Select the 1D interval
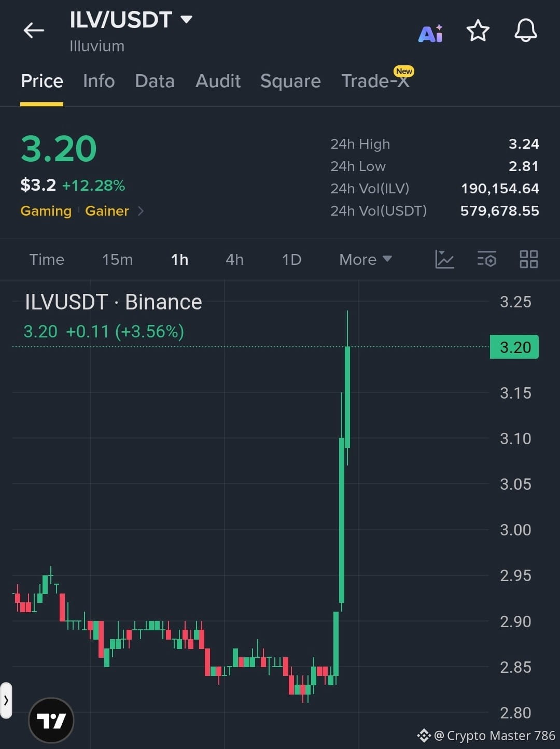The height and width of the screenshot is (749, 560). (x=291, y=259)
